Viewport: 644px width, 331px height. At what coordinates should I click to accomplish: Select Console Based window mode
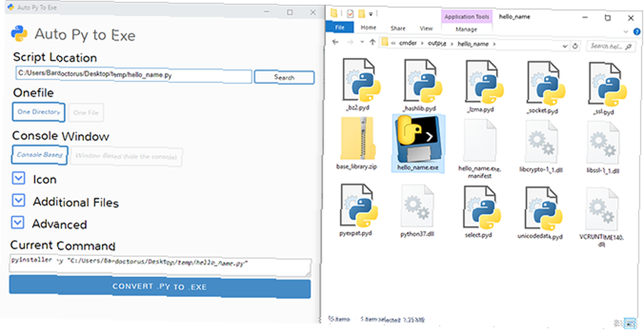(40, 155)
